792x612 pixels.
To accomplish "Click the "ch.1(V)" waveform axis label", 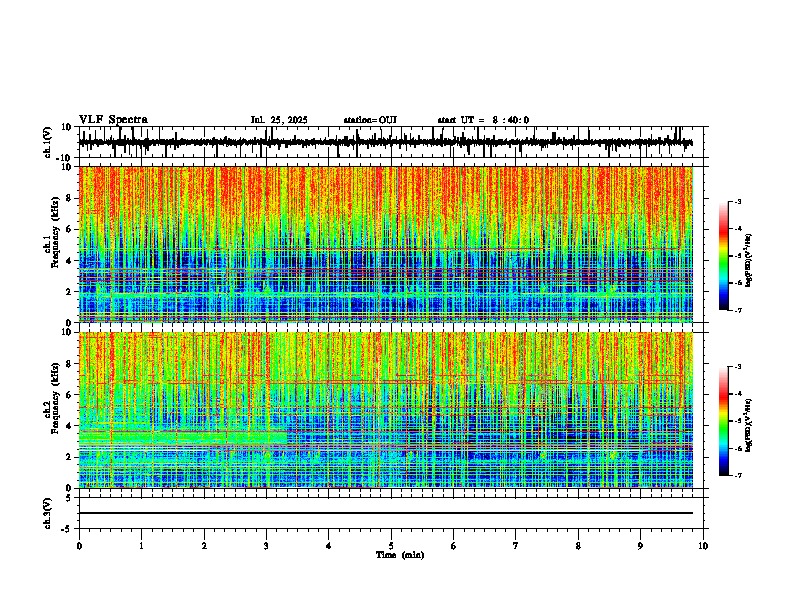I will pyautogui.click(x=48, y=142).
